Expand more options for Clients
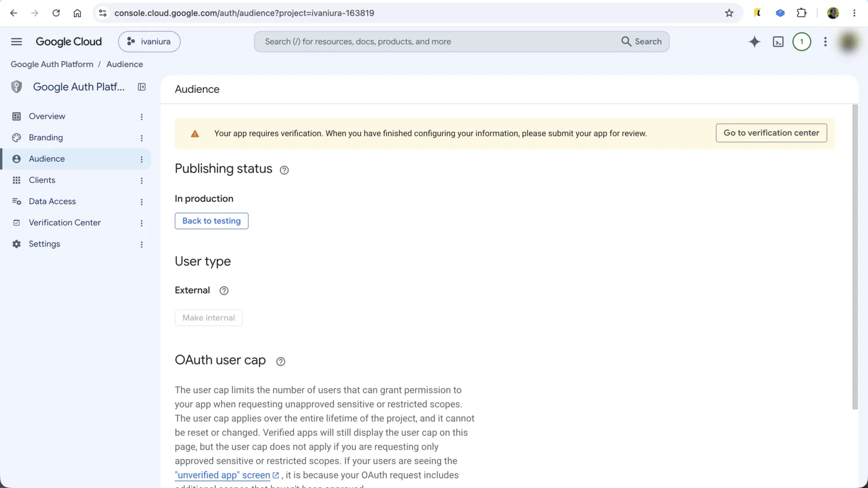Screen dimensions: 868x488 [142, 181]
